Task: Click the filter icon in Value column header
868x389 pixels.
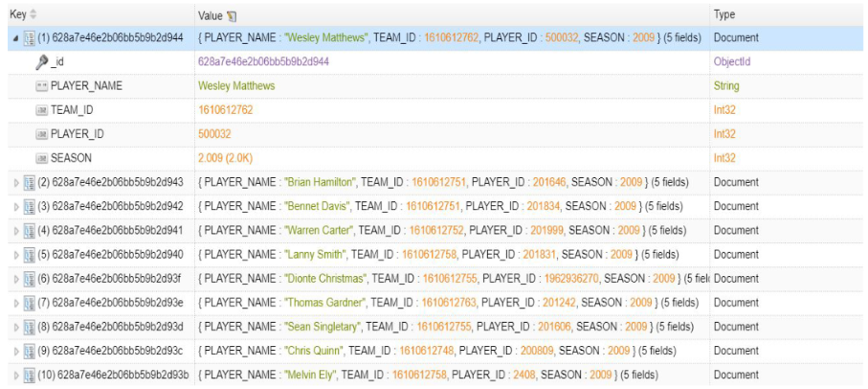Action: click(x=232, y=16)
